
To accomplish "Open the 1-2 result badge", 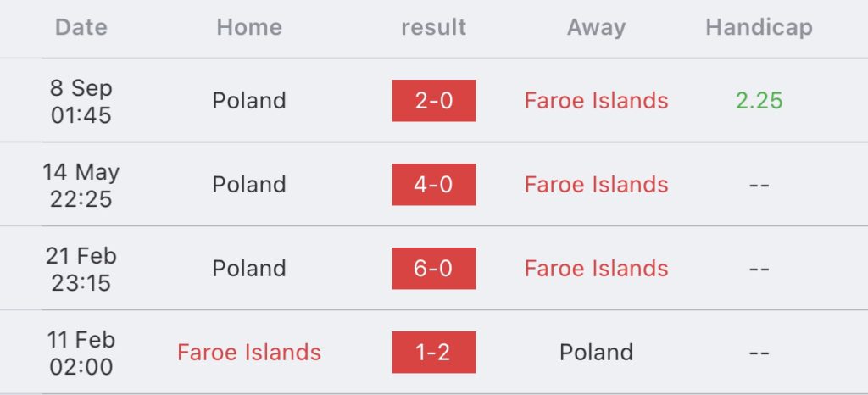I will 433,353.
